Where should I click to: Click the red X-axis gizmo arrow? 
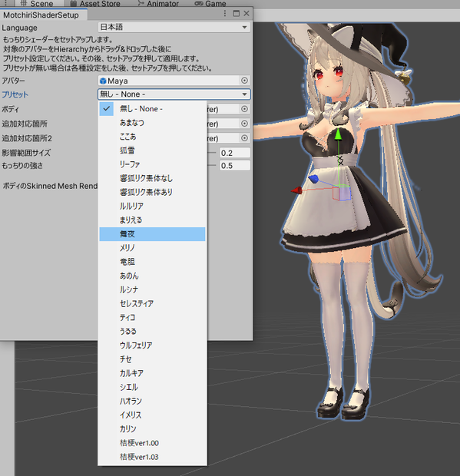pyautogui.click(x=296, y=190)
